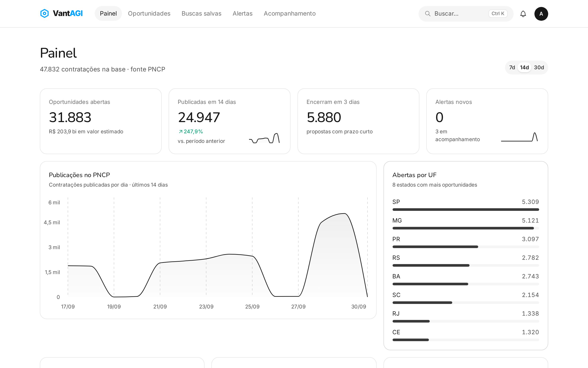Open the Oportunidades abertas card

pos(101,121)
